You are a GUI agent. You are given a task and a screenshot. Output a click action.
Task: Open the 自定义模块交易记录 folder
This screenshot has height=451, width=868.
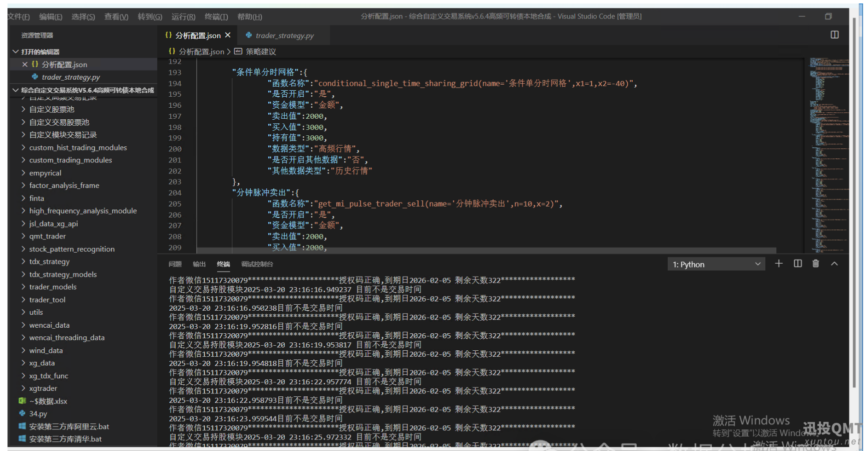[x=63, y=135]
